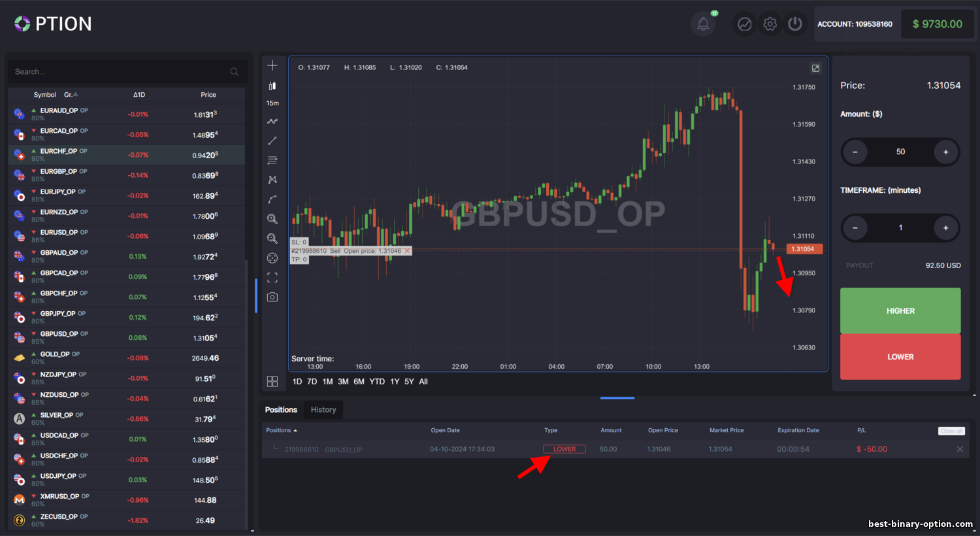980x536 pixels.
Task: Remove the sell order label on chart
Action: pyautogui.click(x=407, y=251)
